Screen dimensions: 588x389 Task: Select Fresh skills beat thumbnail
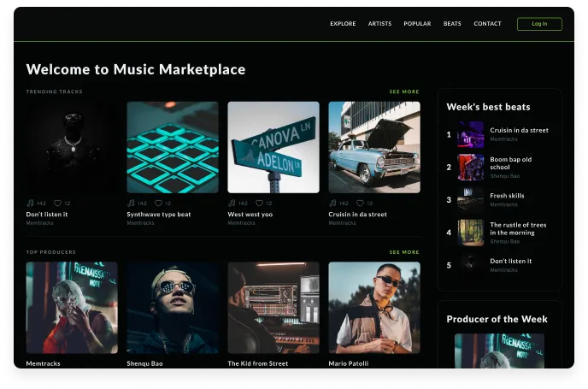[x=471, y=200]
